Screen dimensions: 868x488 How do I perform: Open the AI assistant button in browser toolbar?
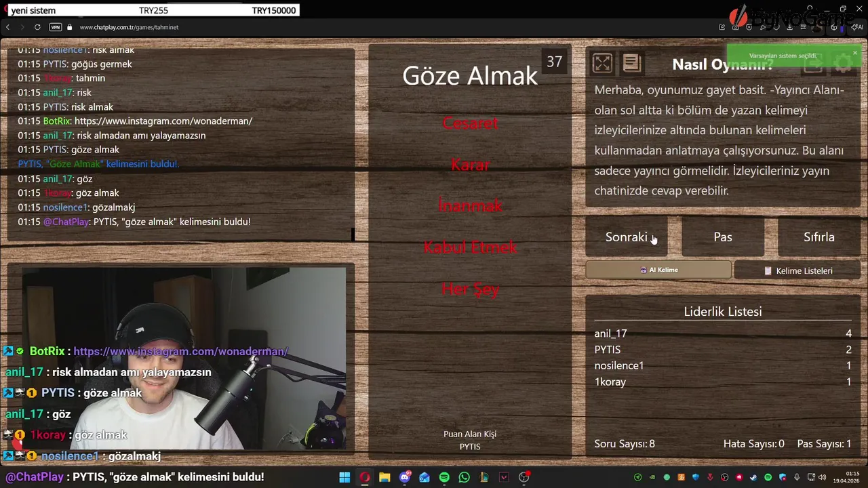[x=857, y=27]
